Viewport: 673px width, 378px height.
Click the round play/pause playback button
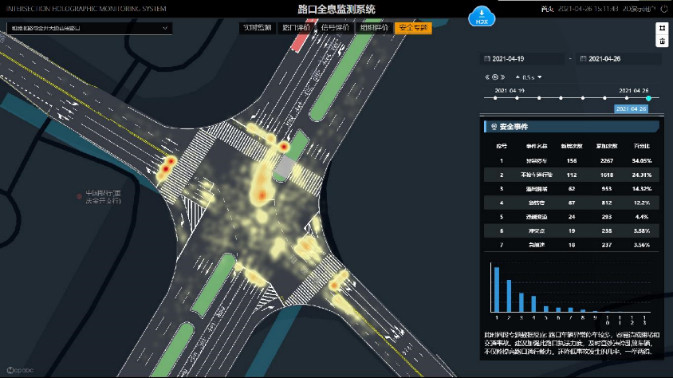tap(495, 77)
